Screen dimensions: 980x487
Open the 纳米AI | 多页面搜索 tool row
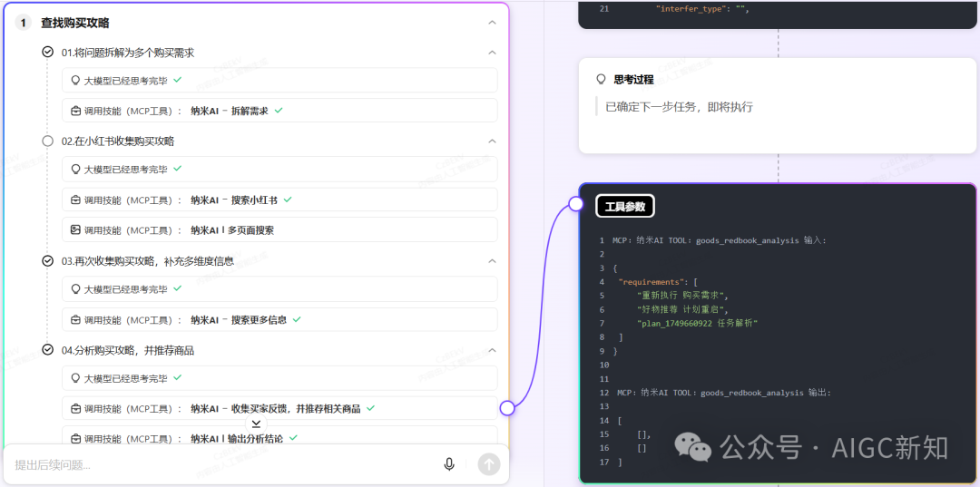[280, 229]
